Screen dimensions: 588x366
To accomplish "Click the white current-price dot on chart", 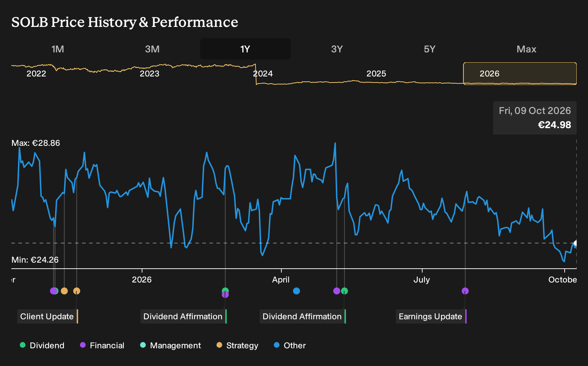I will click(x=576, y=243).
